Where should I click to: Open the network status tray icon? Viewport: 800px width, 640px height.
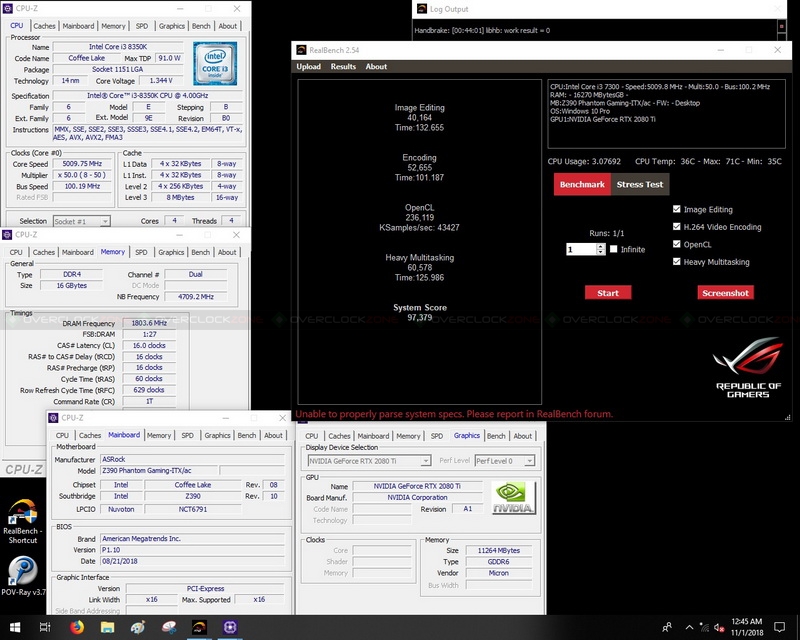(x=704, y=627)
